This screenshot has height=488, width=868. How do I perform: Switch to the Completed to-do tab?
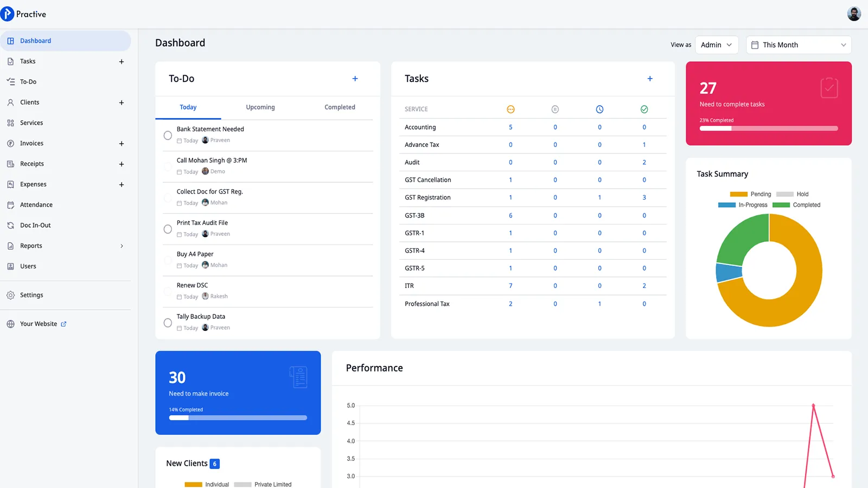340,107
